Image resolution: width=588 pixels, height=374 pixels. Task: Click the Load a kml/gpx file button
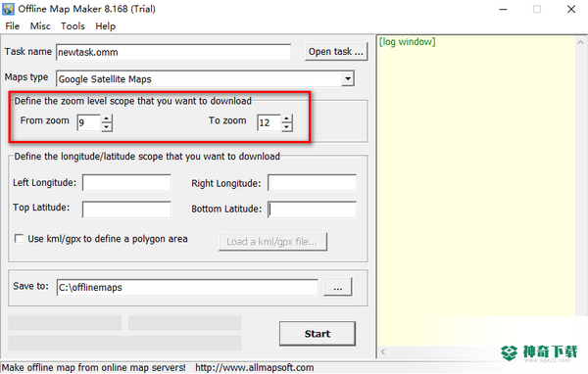pos(272,242)
